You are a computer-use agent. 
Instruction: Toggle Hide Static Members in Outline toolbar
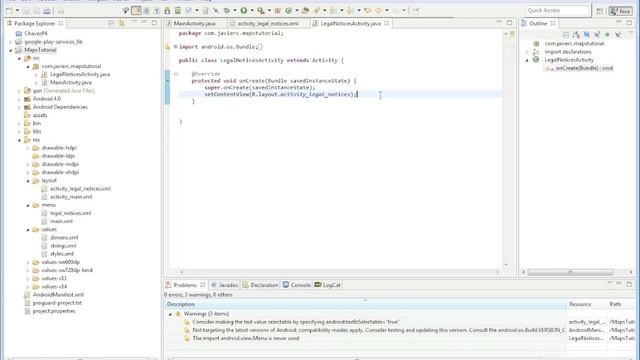click(x=597, y=35)
